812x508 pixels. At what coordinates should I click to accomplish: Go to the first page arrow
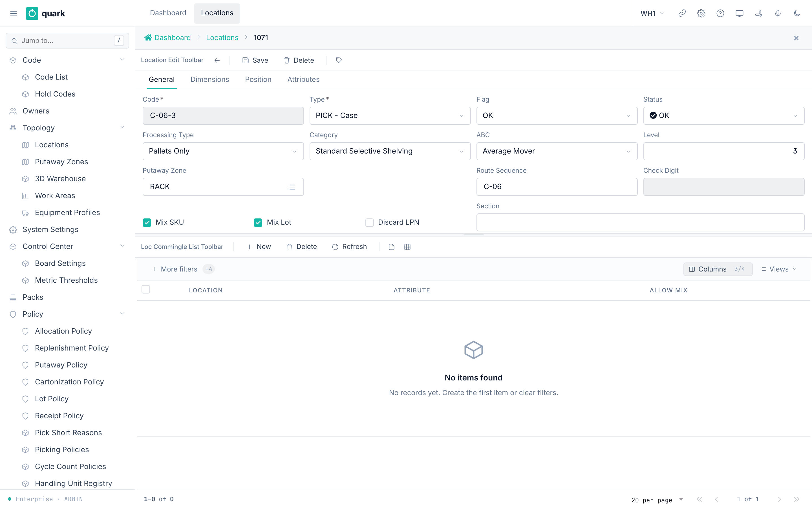(699, 499)
